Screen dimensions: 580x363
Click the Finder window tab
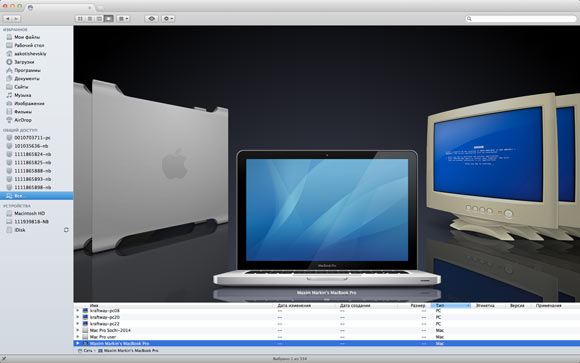(59, 7)
